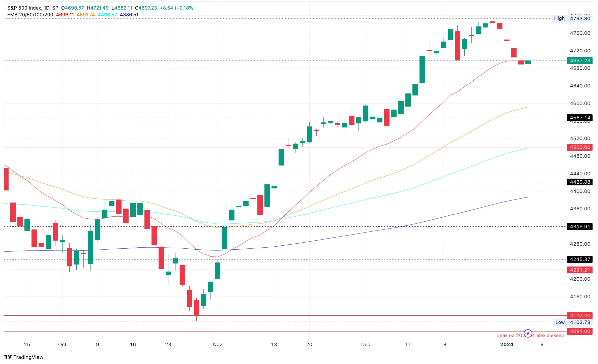Click the current price label 4697.23

point(580,60)
